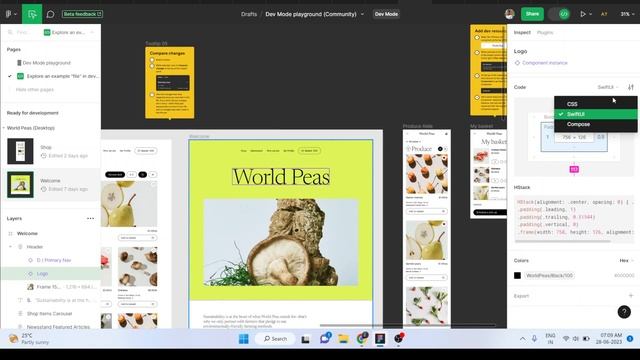Click the mushroom hero image on canvas

[281, 242]
